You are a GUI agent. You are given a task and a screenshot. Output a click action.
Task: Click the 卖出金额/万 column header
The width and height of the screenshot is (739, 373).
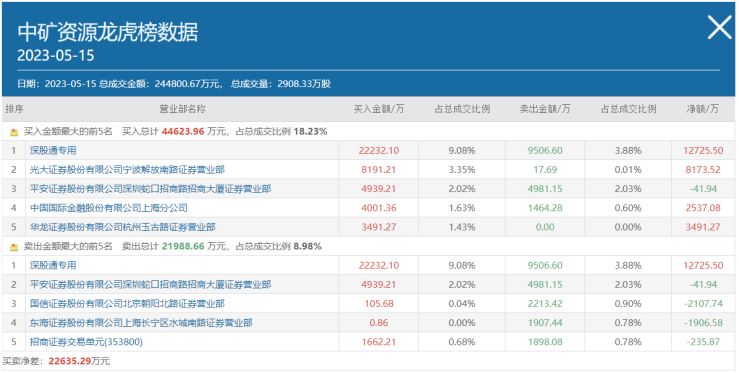545,109
